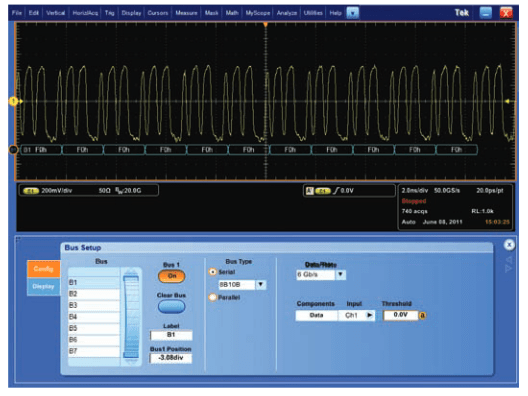The image size is (528, 396).
Task: Switch to the Display tab
Action: [x=43, y=287]
